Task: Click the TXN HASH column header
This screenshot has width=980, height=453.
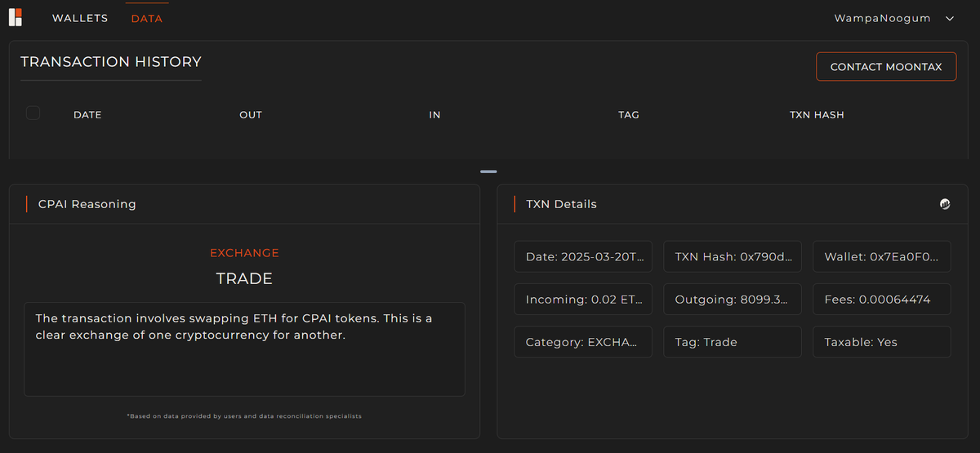Action: 817,115
